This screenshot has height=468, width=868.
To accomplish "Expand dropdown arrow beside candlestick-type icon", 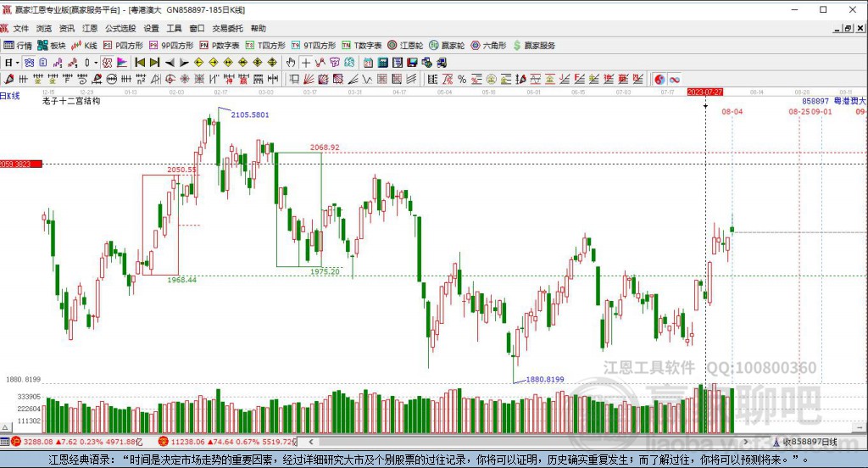I will [x=96, y=63].
